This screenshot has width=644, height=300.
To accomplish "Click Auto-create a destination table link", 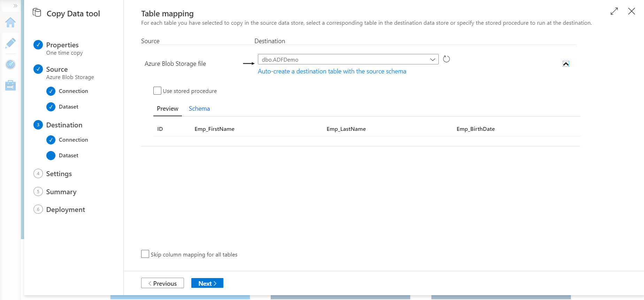I will (332, 71).
